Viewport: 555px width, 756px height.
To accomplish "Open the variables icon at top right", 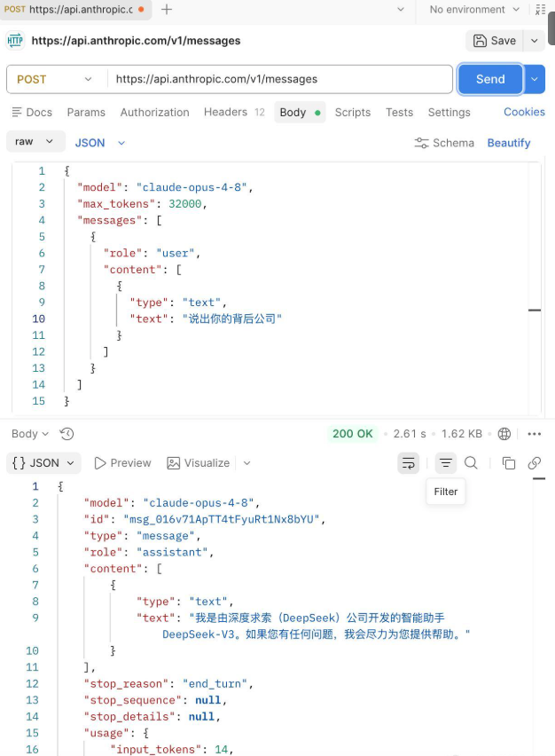I will 541,10.
